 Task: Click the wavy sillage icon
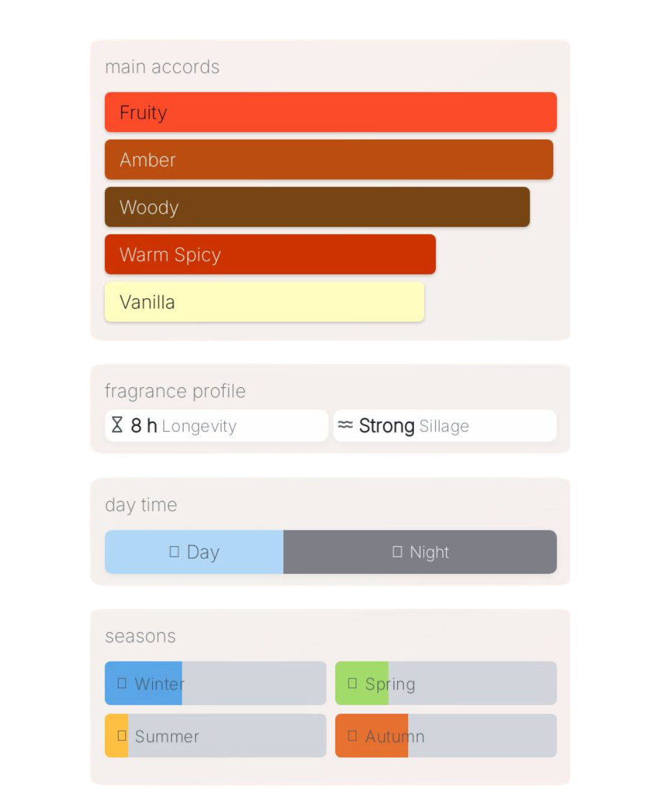tap(345, 425)
